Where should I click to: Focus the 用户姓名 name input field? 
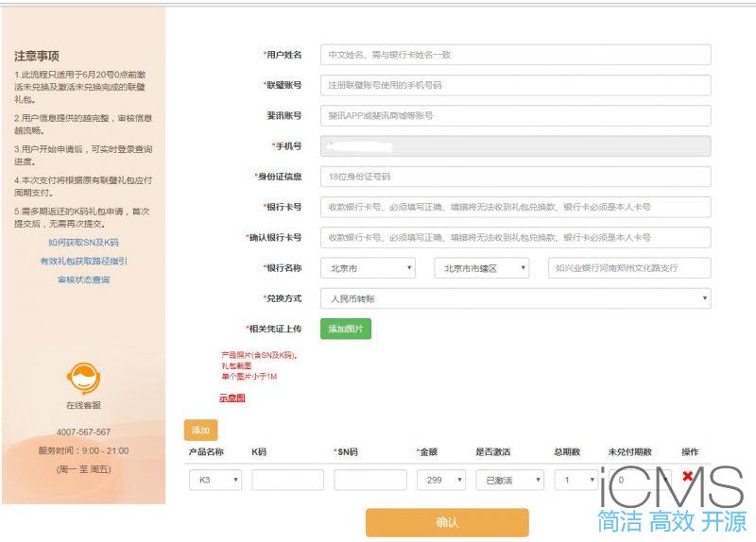(515, 55)
